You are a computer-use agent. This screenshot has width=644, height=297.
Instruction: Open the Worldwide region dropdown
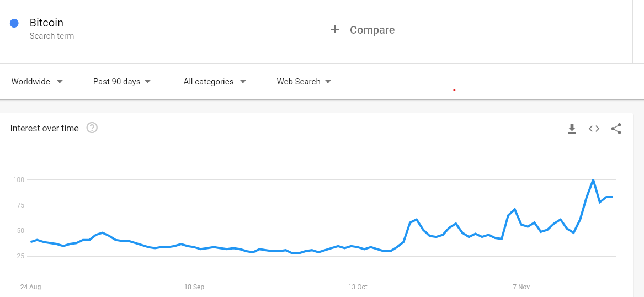pos(37,82)
